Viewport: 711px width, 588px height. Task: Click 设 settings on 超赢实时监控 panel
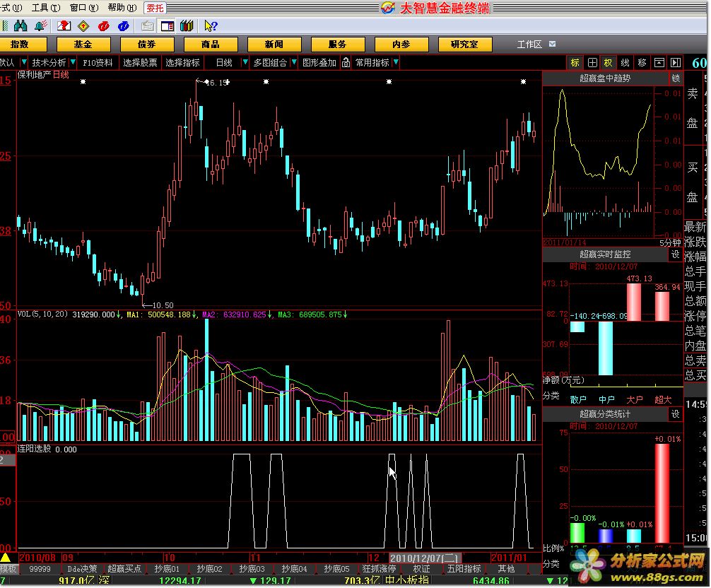pos(675,255)
